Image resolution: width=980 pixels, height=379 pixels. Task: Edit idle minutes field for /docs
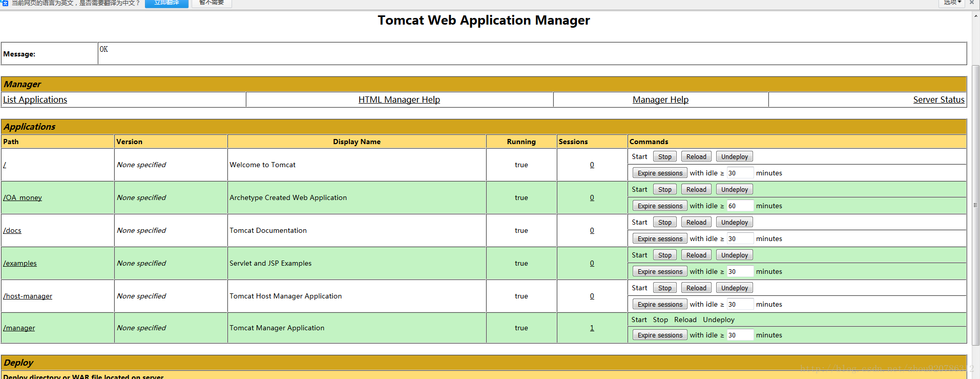point(740,238)
